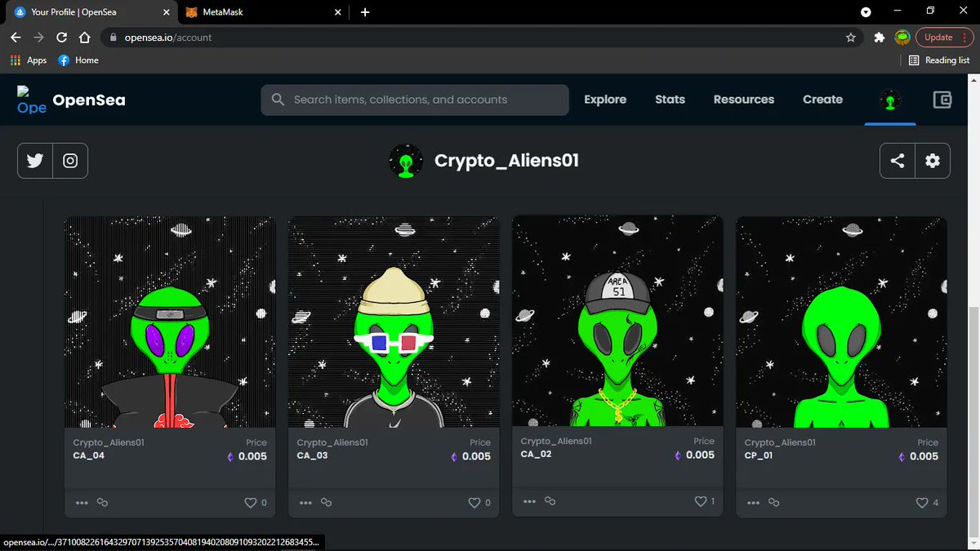The height and width of the screenshot is (551, 980).
Task: Click the share profile icon
Action: click(x=898, y=161)
